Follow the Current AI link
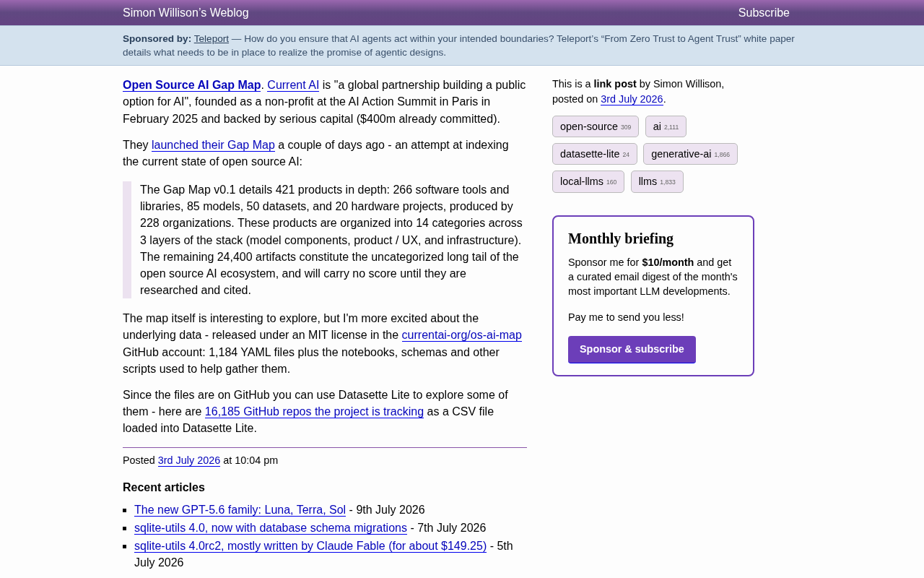This screenshot has width=924, height=578. tap(293, 85)
